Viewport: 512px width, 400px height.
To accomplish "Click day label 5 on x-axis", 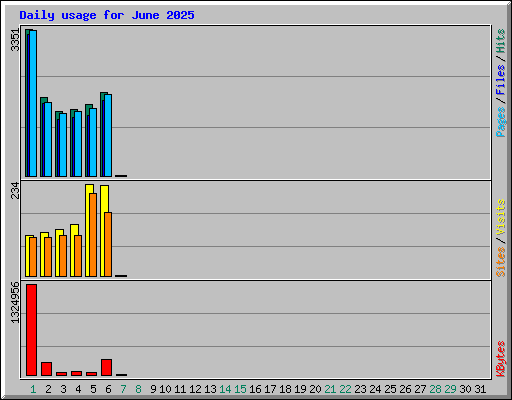I will (93, 389).
